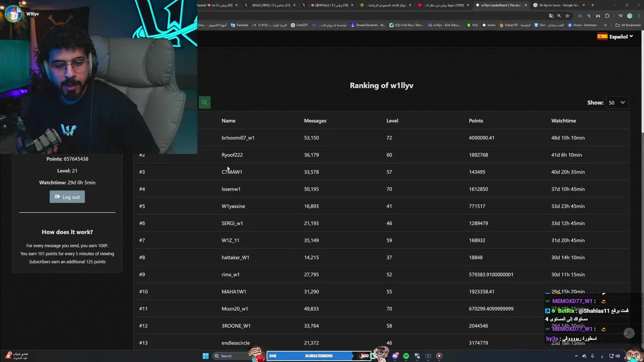644x362 pixels.
Task: Open the StreamElements bookmark
Action: 368,25
